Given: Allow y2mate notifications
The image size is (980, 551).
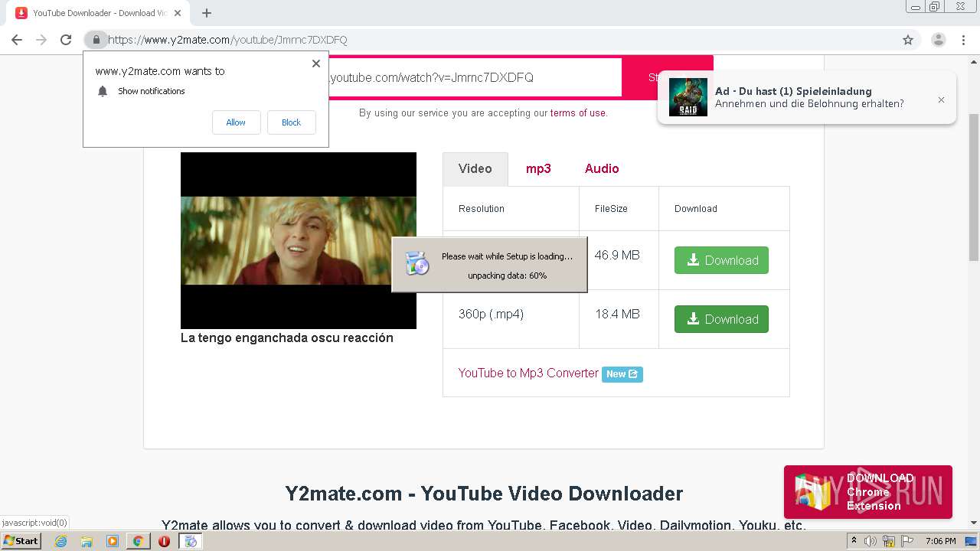Looking at the screenshot, I should pos(236,122).
